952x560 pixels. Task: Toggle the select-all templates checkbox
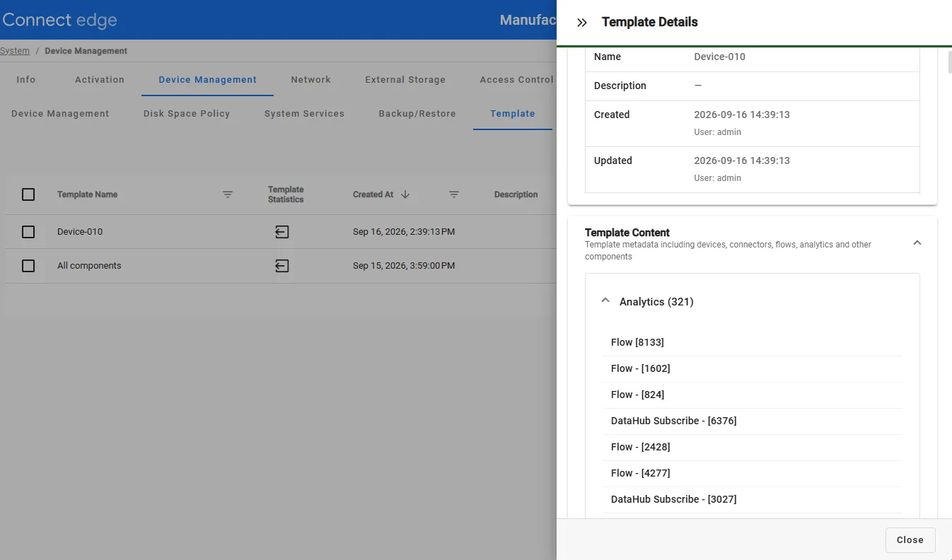pos(28,194)
